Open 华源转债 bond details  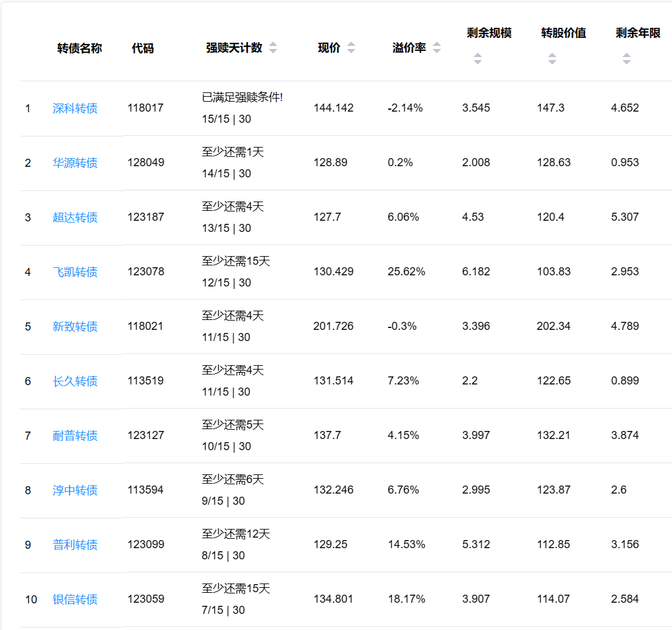pyautogui.click(x=75, y=163)
